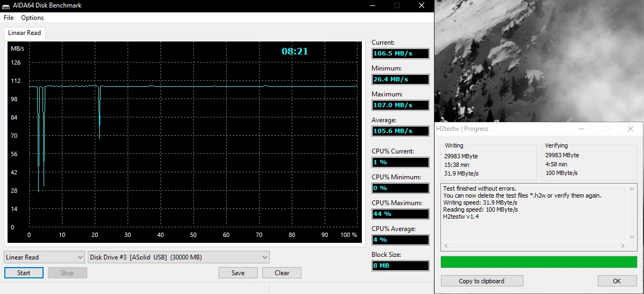644x294 pixels.
Task: Click the 08:21 elapsed time on graph
Action: [295, 51]
